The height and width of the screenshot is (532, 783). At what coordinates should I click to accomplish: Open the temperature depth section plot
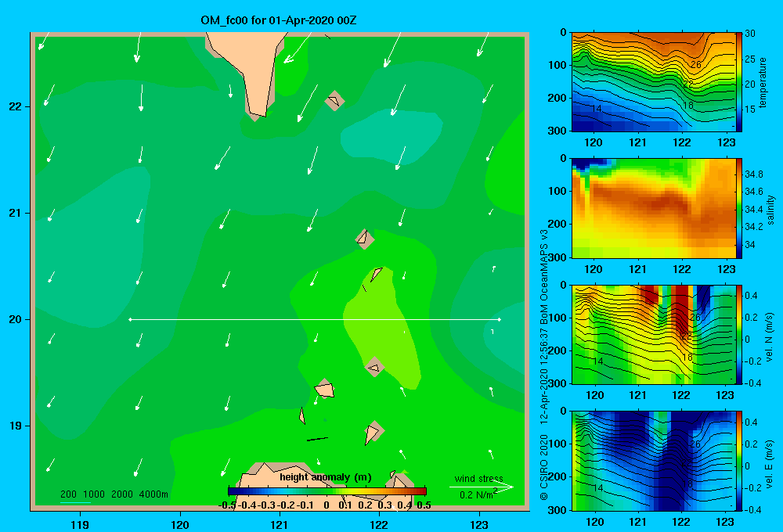(653, 82)
